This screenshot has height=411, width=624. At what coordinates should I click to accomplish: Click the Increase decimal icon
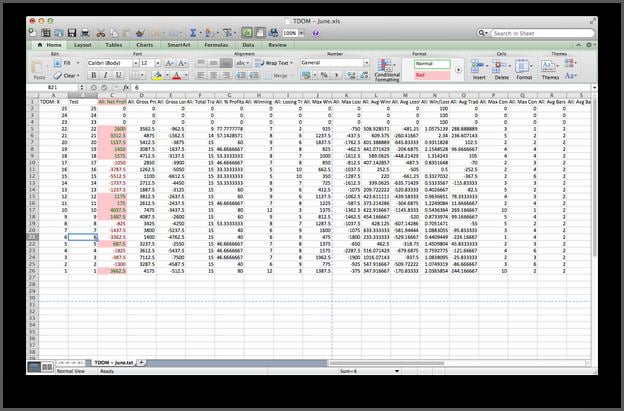click(x=351, y=75)
